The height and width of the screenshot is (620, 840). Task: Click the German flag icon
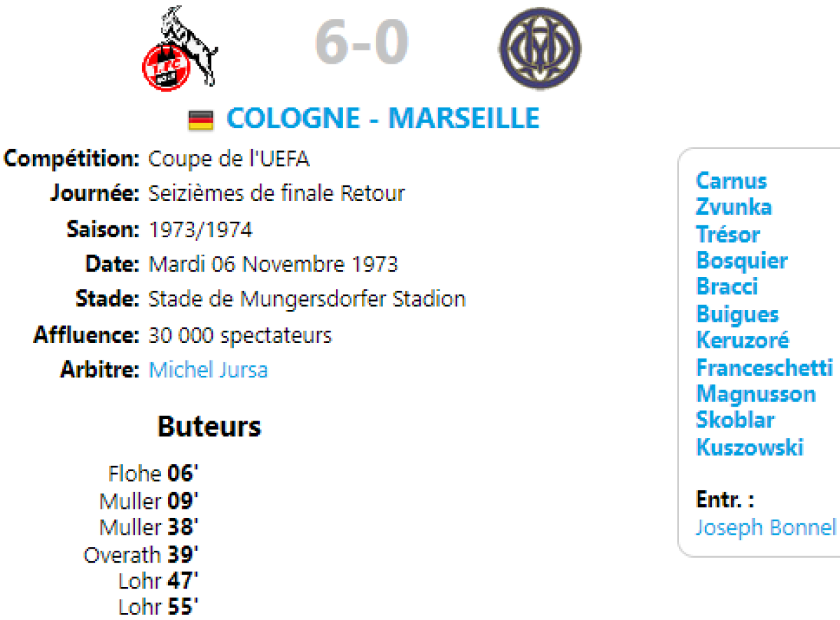pyautogui.click(x=201, y=120)
